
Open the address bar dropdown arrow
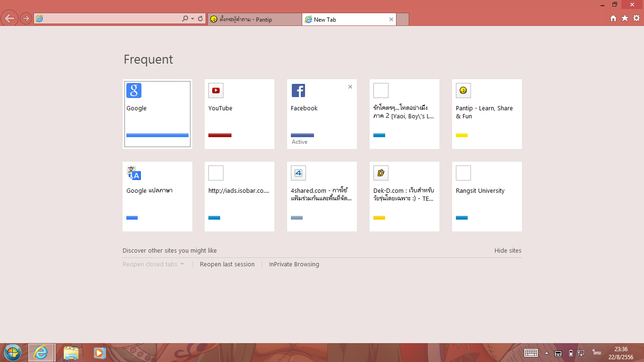(192, 19)
